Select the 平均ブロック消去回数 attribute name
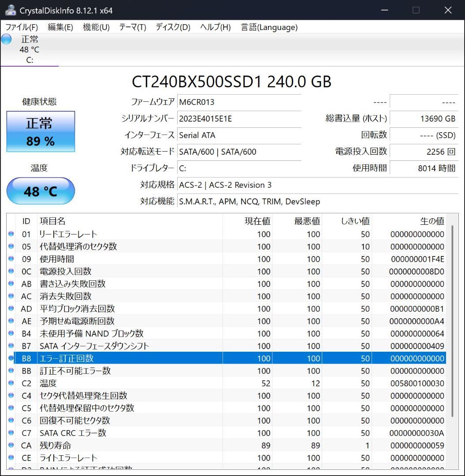Image resolution: width=465 pixels, height=476 pixels. (77, 309)
